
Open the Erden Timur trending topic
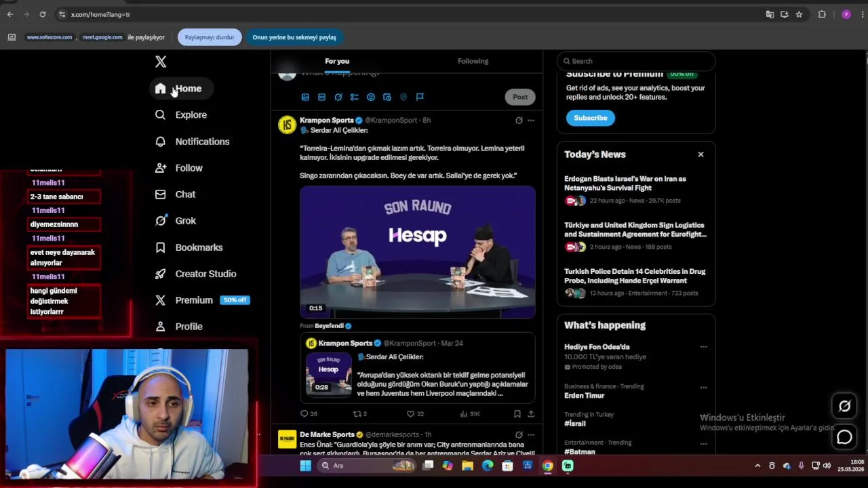[x=584, y=396]
